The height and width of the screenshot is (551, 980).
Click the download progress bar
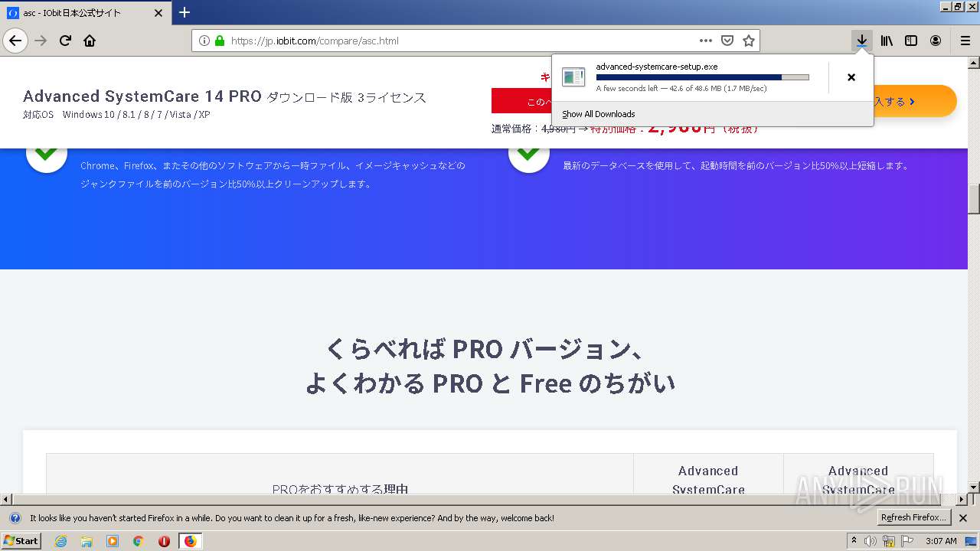click(x=702, y=77)
